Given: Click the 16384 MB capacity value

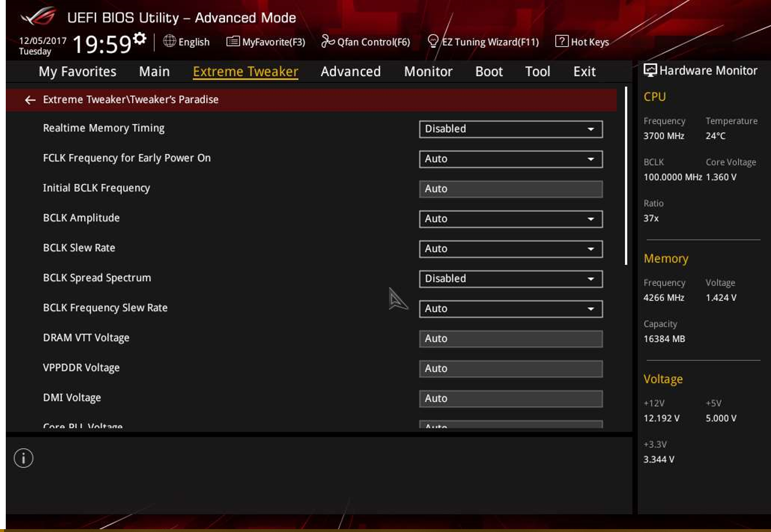Looking at the screenshot, I should (664, 339).
